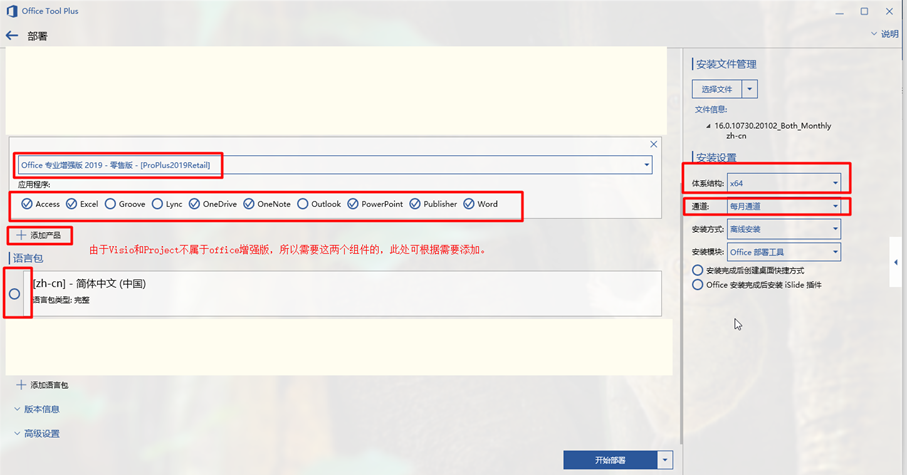Click the 开始部署 button
This screenshot has width=907, height=475.
[x=610, y=460]
